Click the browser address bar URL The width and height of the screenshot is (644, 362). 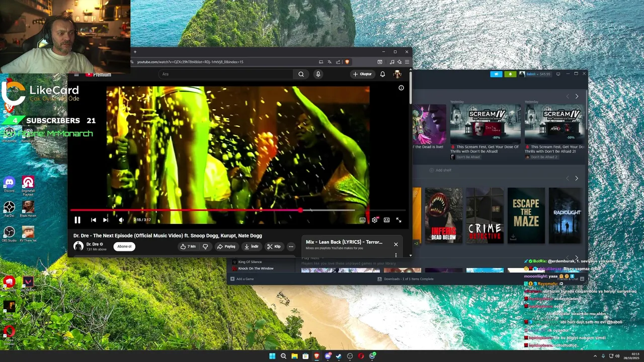(190, 62)
